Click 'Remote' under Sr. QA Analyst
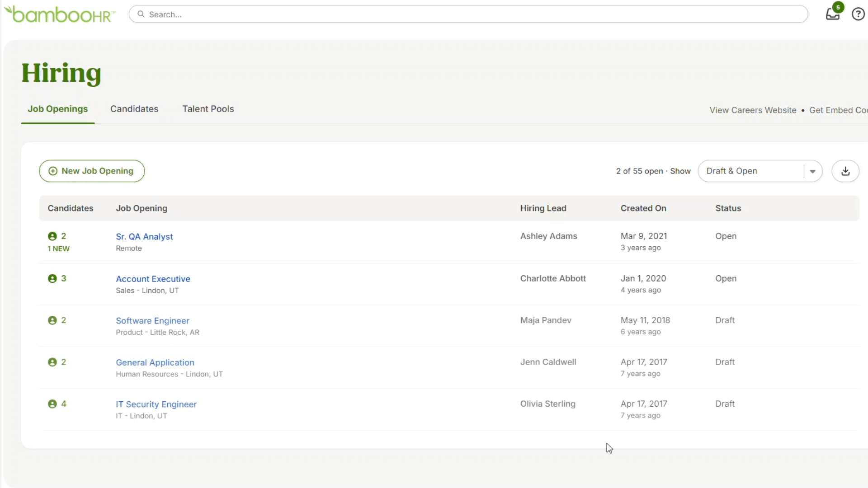Screen dimensions: 868x488 tap(129, 249)
